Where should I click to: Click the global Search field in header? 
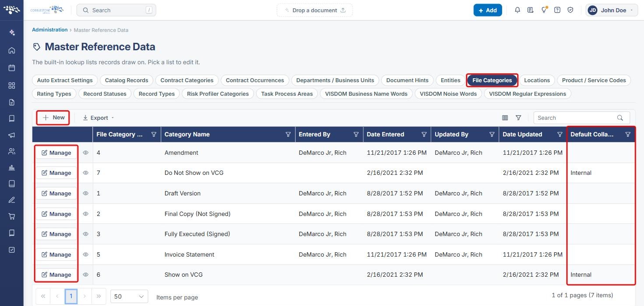pos(116,10)
